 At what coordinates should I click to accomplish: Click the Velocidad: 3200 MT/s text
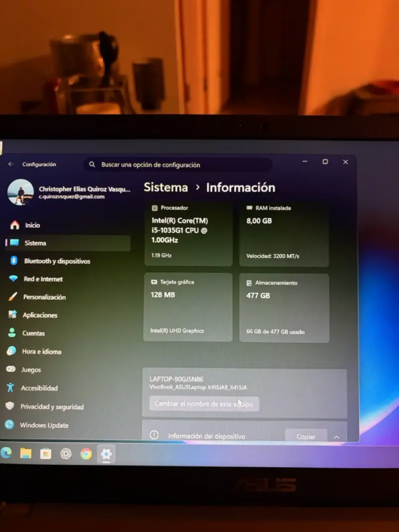[x=273, y=256]
